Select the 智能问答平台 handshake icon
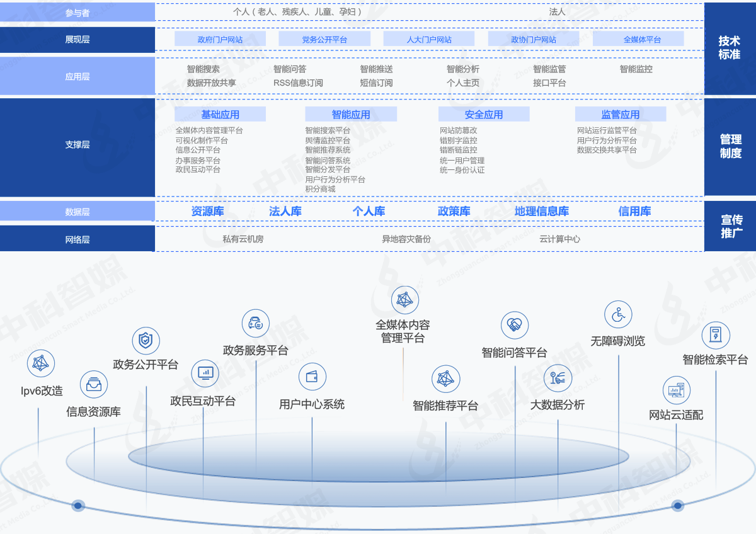756x534 pixels. [x=515, y=325]
